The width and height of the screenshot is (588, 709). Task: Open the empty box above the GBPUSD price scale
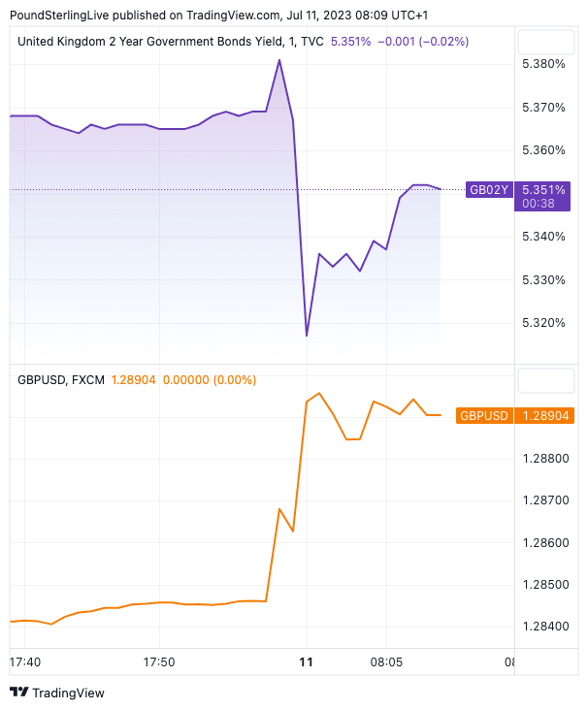tap(545, 380)
